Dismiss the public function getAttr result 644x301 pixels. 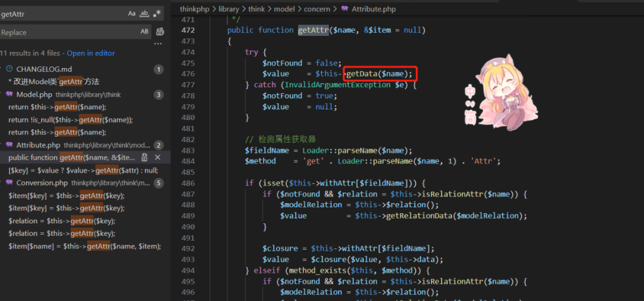(x=157, y=158)
